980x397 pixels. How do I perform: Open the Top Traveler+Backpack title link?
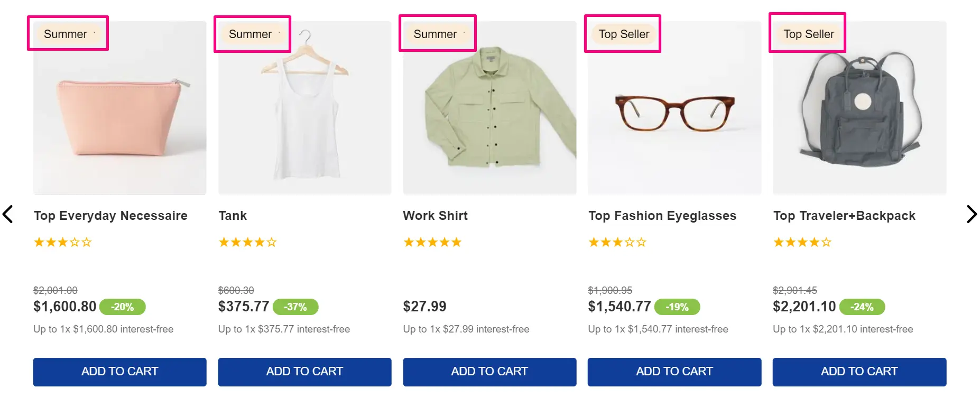[844, 216]
